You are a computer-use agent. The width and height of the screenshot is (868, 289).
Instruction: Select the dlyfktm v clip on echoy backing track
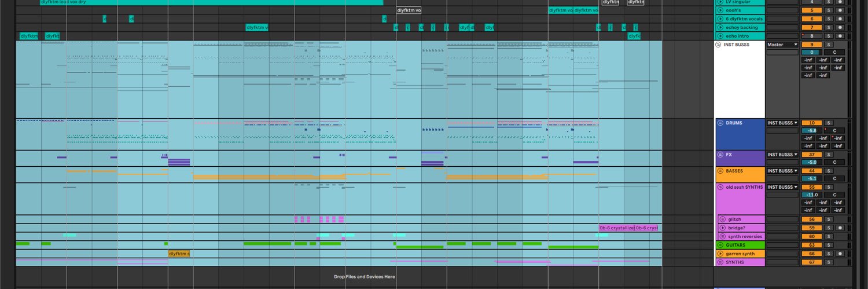pos(256,27)
